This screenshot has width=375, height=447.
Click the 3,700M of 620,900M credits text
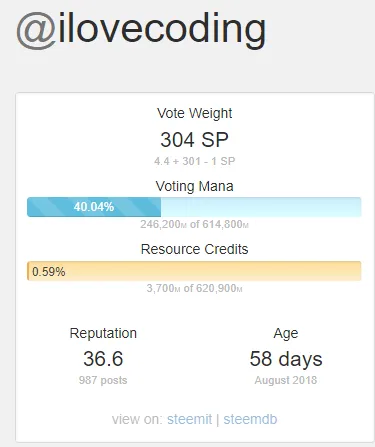(194, 288)
